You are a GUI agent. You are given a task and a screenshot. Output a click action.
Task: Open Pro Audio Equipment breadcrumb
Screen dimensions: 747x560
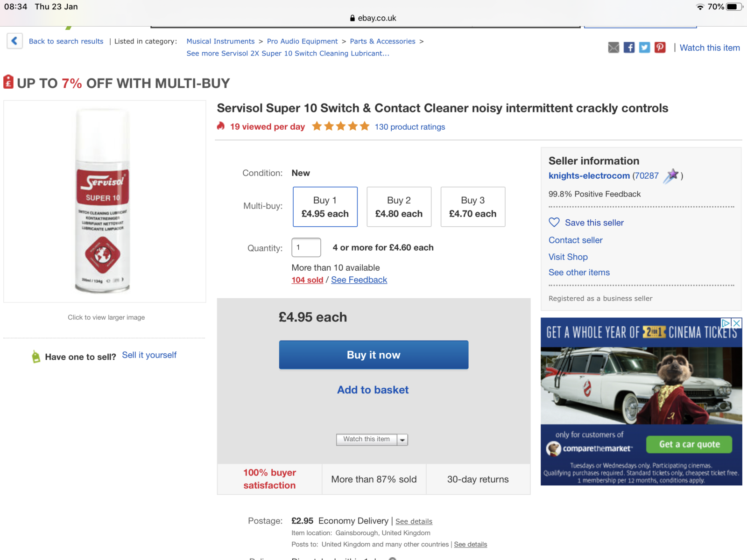tap(302, 41)
